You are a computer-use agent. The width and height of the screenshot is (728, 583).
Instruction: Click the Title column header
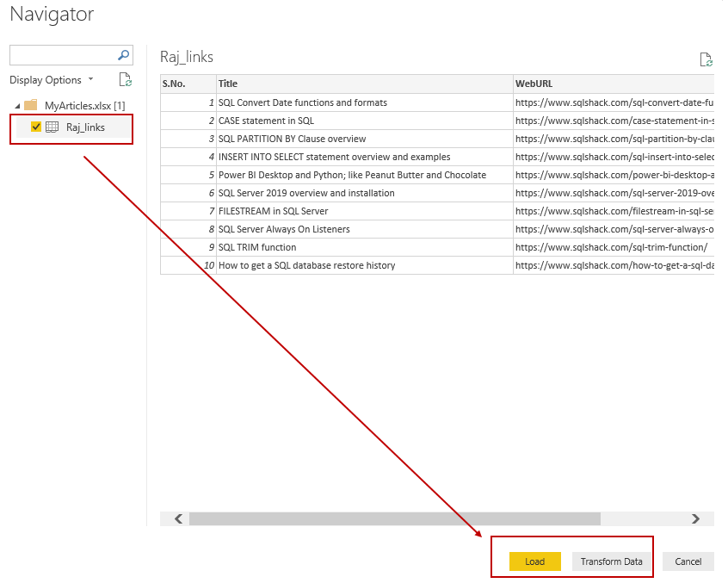pos(365,84)
